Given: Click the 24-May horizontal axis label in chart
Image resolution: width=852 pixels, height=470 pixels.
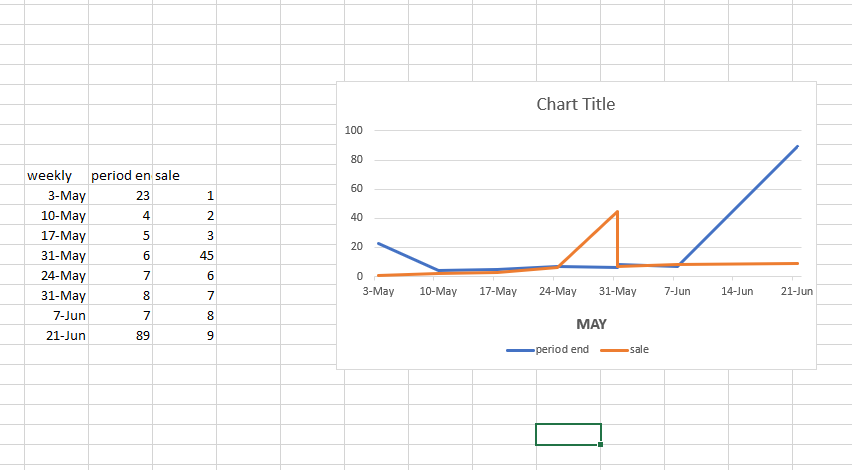Looking at the screenshot, I should tap(557, 291).
